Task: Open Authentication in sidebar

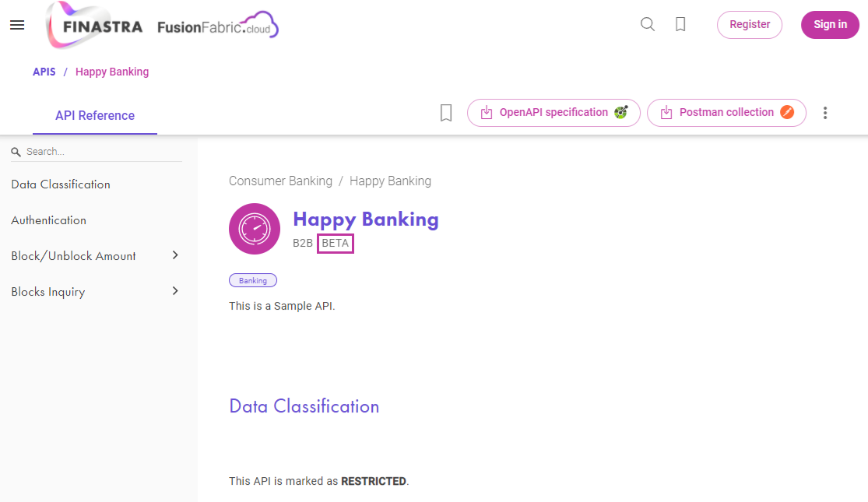Action: (x=49, y=220)
